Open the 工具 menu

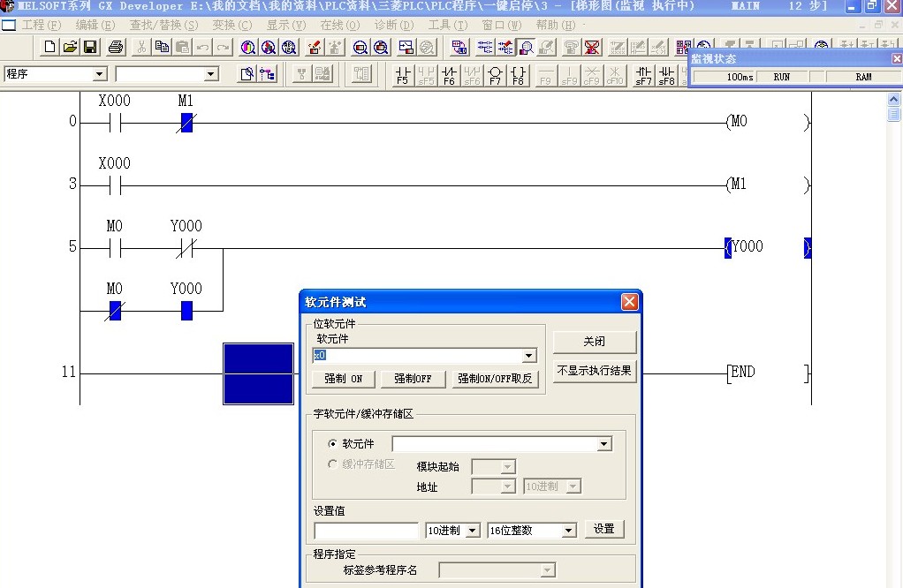point(447,26)
